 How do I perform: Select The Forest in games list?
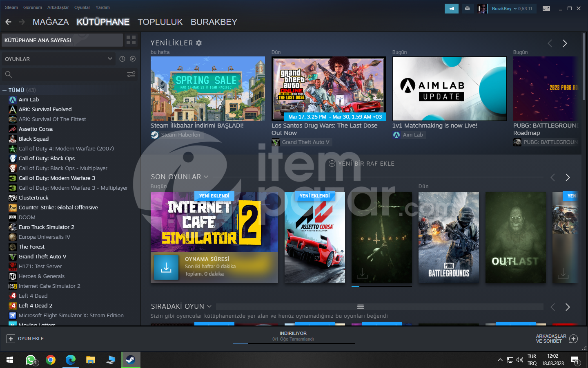tap(32, 247)
